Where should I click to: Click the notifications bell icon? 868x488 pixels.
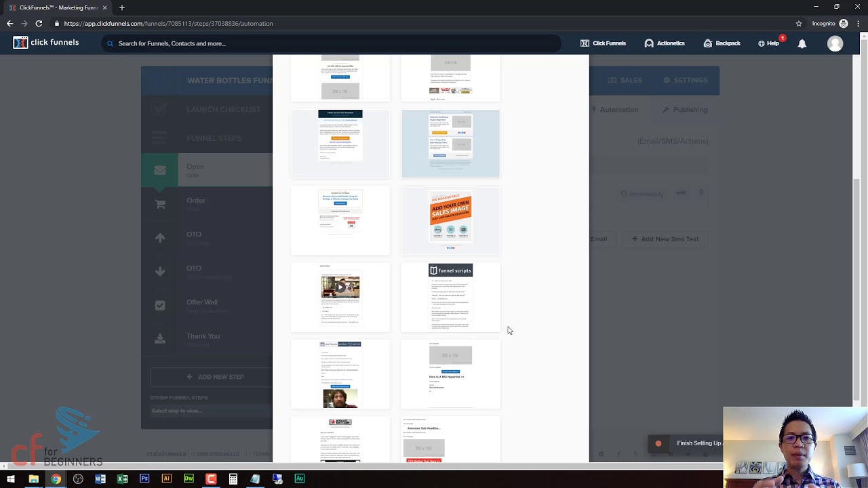click(x=802, y=43)
